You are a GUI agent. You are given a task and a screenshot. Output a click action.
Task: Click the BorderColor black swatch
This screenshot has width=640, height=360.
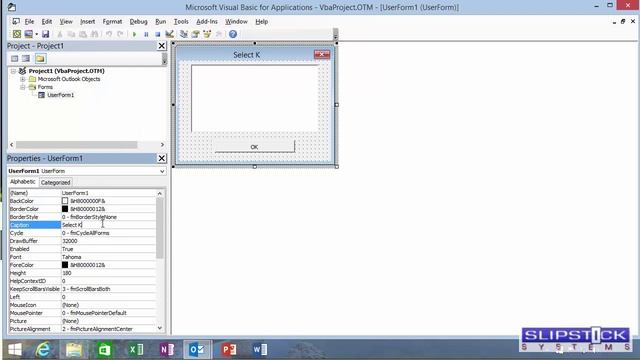tap(65, 209)
